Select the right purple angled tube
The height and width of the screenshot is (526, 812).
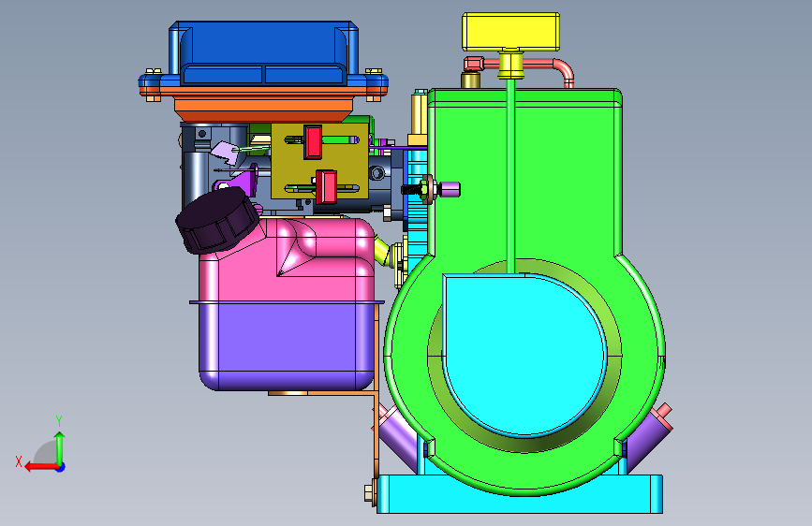click(647, 437)
